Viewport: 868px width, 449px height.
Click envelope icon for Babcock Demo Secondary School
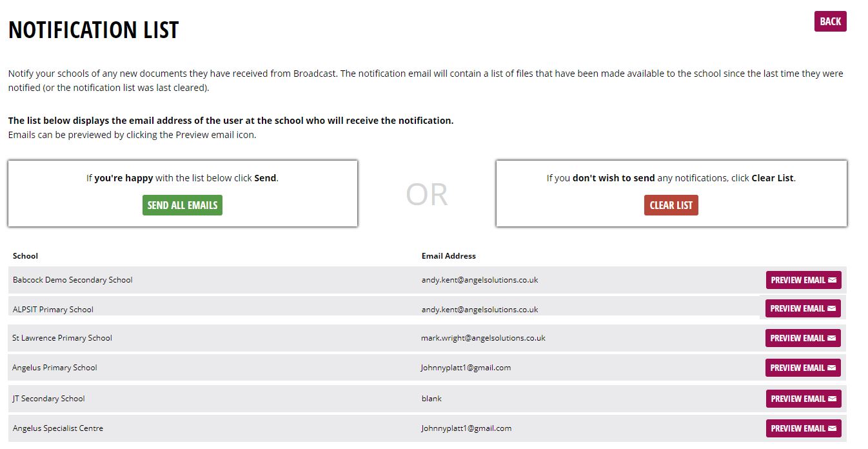[x=832, y=280]
